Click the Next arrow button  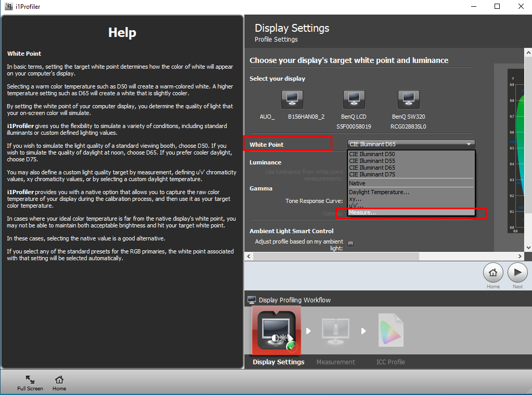517,272
